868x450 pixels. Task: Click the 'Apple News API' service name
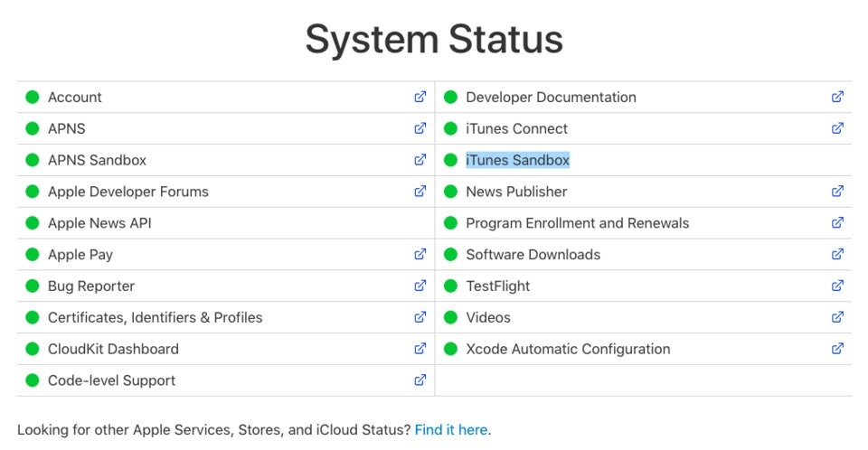point(99,223)
